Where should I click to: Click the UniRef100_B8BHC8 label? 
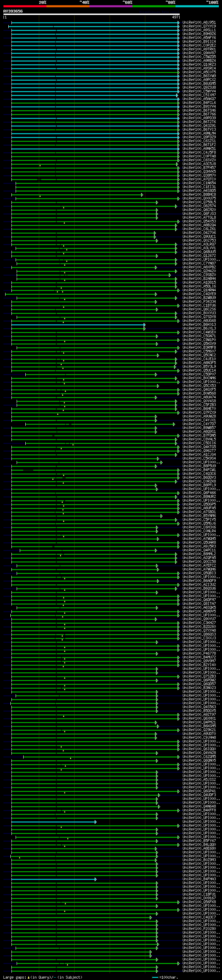[x=199, y=194]
